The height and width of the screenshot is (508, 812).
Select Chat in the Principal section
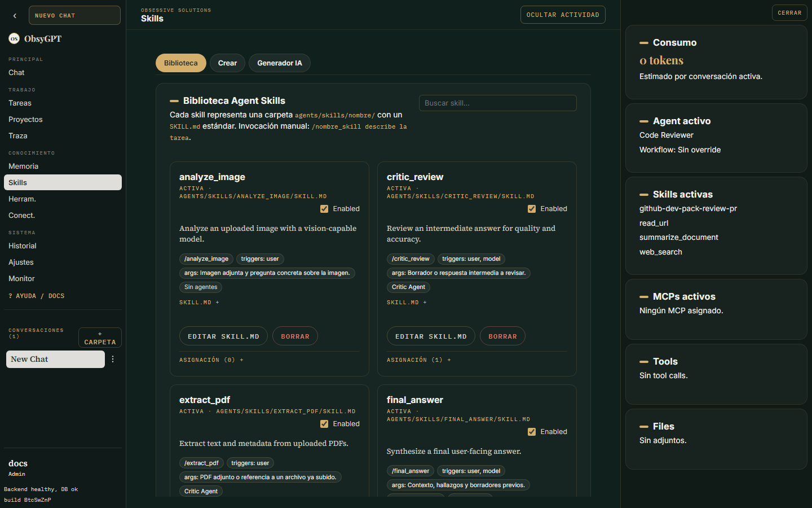(x=63, y=72)
